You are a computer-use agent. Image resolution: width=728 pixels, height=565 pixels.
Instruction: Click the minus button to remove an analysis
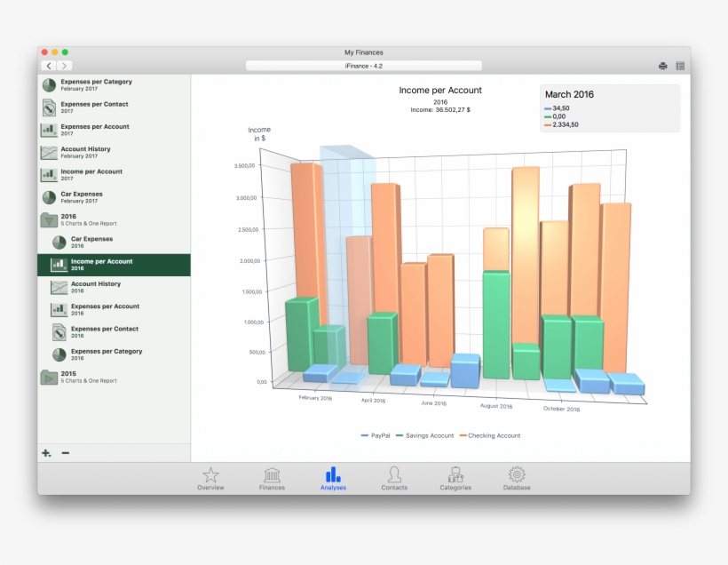[64, 453]
